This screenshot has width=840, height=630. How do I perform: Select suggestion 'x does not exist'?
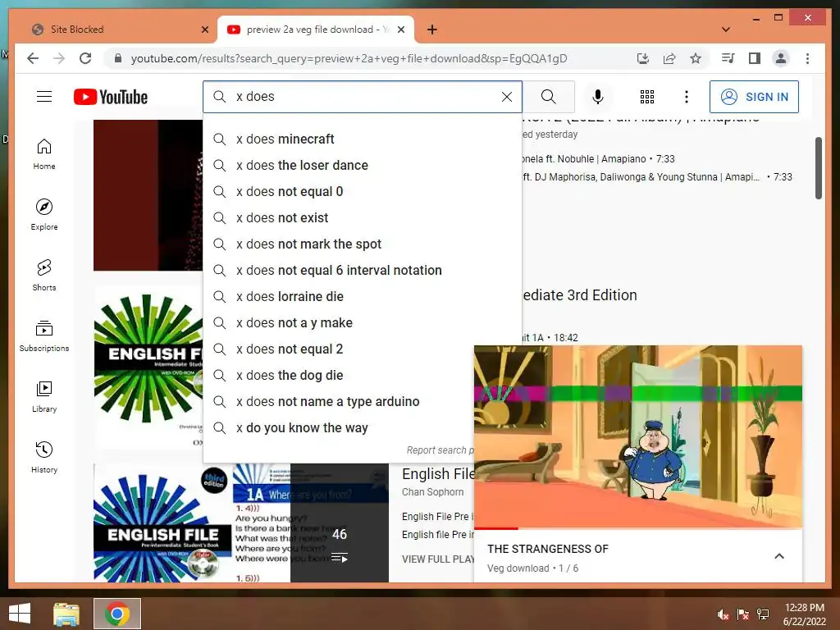tap(362, 218)
